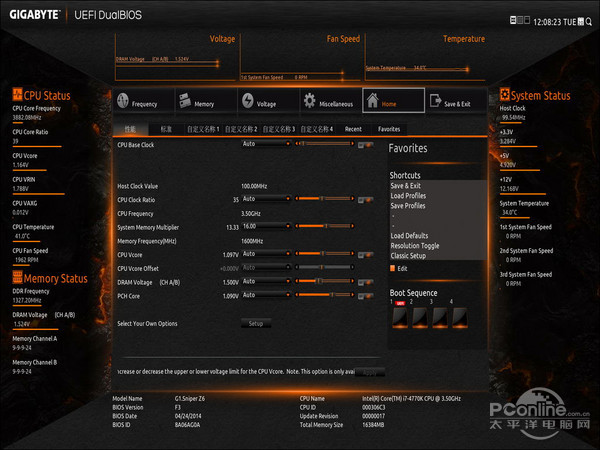Toggle the CPU Vcore switch
This screenshot has width=600, height=450.
(x=365, y=255)
